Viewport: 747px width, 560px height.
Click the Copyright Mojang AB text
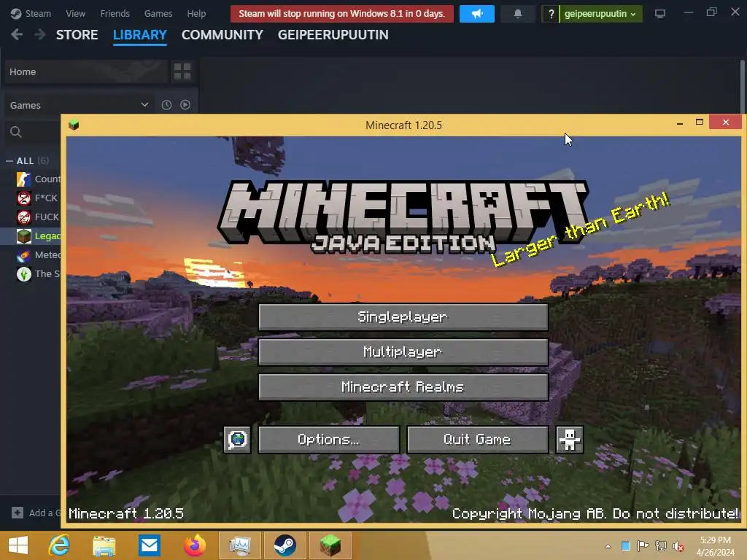(x=595, y=513)
